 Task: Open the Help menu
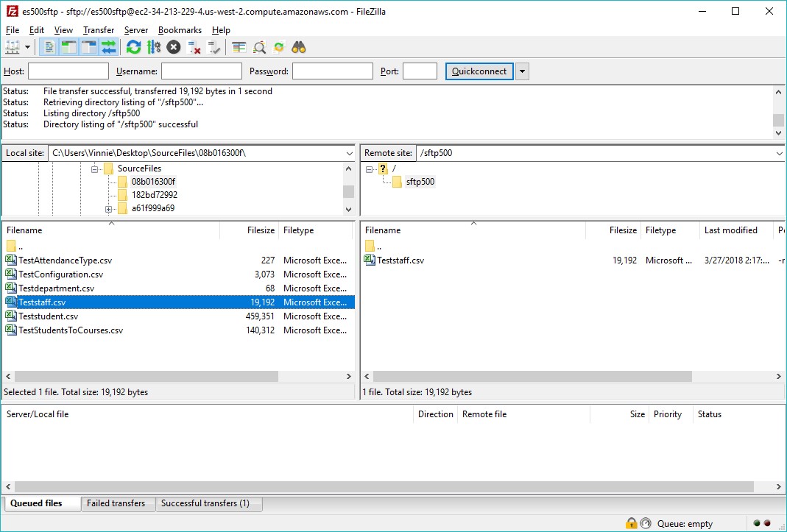click(x=221, y=30)
